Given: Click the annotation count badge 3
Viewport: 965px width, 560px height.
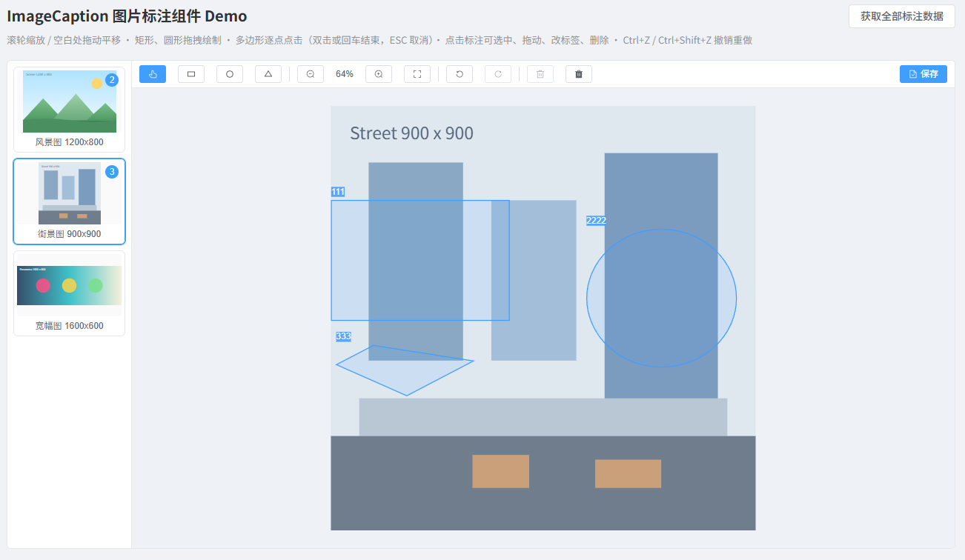Looking at the screenshot, I should 112,172.
